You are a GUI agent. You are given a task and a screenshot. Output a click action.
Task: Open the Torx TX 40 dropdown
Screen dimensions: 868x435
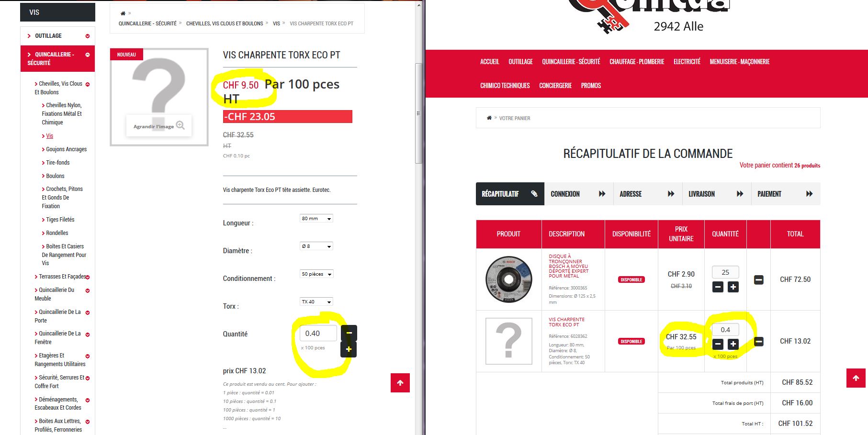click(x=316, y=302)
